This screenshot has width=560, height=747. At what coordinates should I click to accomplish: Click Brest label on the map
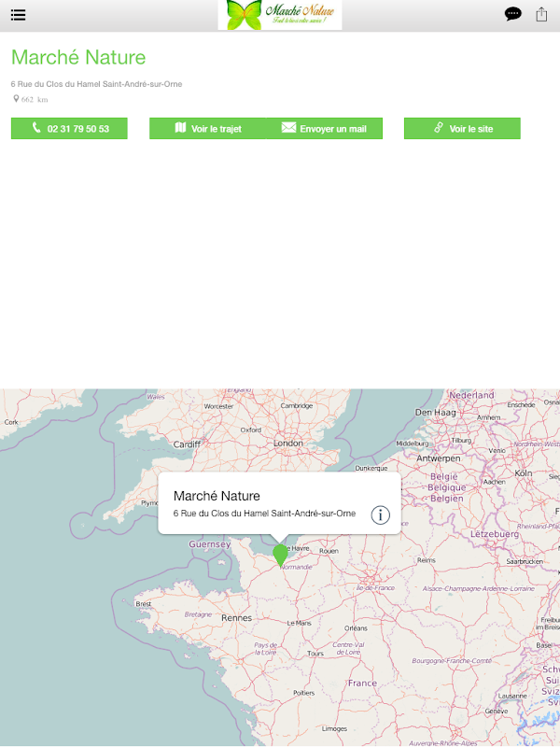coord(144,603)
